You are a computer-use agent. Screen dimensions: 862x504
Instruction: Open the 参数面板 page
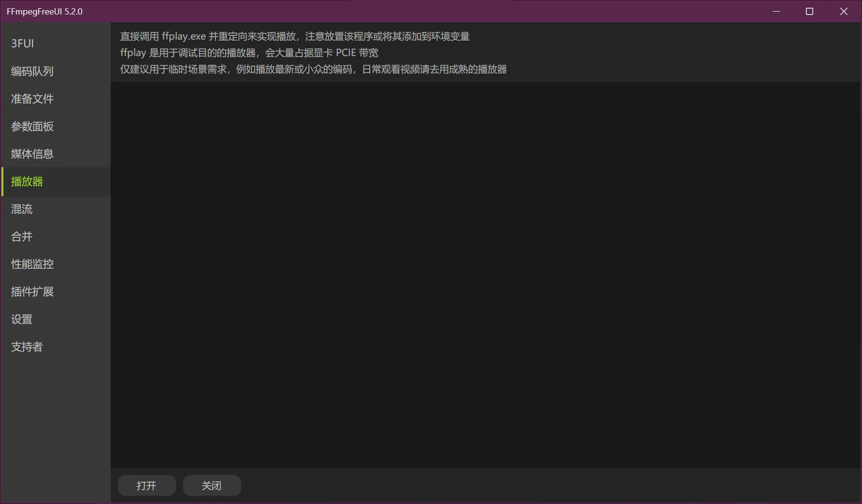[32, 126]
